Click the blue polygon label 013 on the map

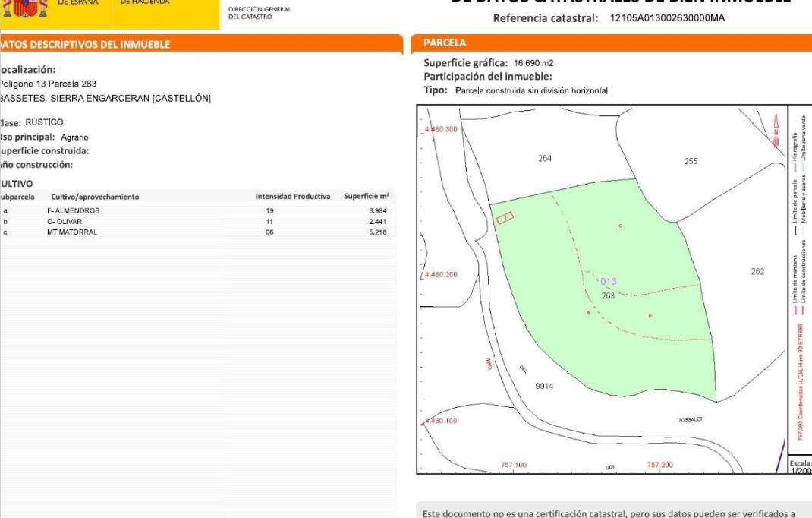tap(609, 282)
